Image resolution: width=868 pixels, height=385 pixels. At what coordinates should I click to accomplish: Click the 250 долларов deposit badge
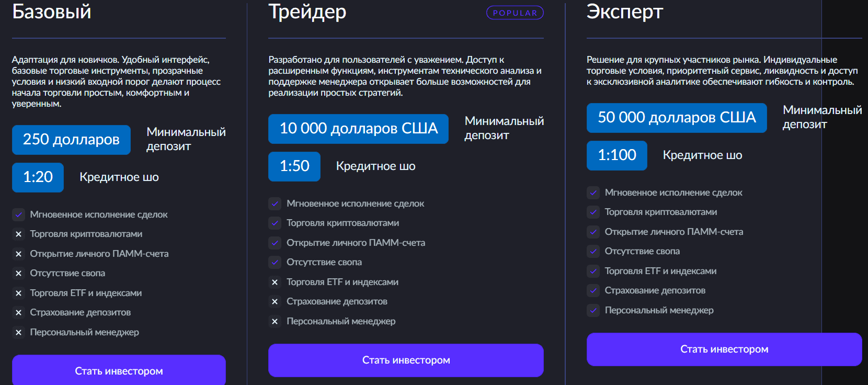point(71,140)
